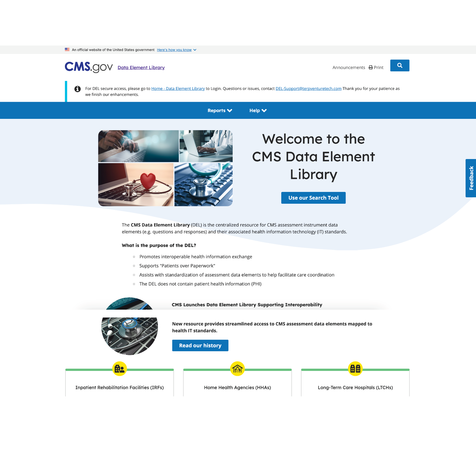Open Inpatient Rehabilitation Facilities (IRFs) card
Viewport: 476px width, 476px height.
119,383
